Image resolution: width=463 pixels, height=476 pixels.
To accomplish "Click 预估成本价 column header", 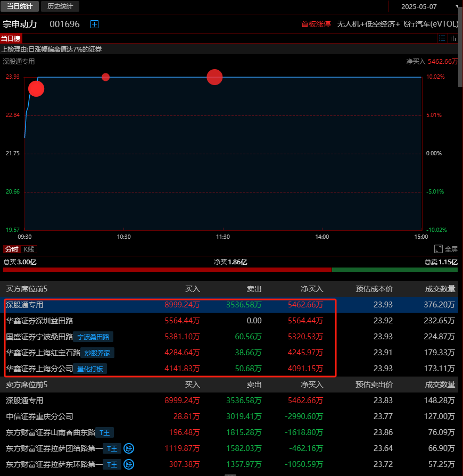I will click(x=374, y=289).
